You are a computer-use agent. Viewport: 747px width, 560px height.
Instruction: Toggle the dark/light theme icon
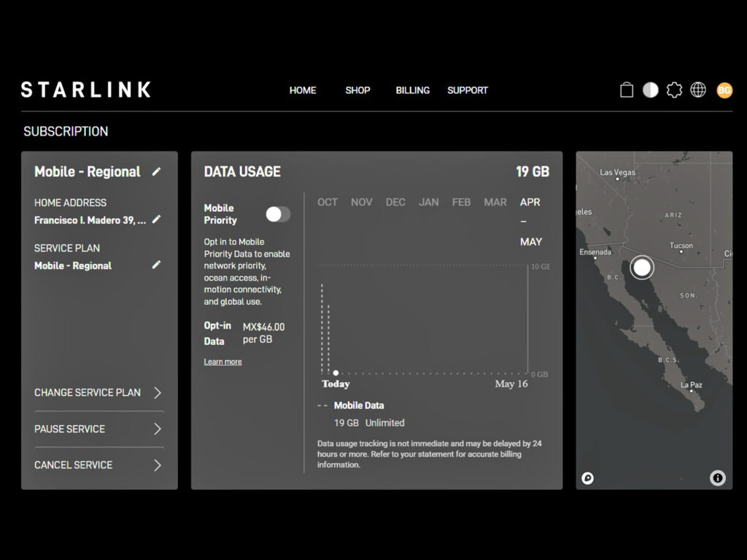click(x=651, y=89)
